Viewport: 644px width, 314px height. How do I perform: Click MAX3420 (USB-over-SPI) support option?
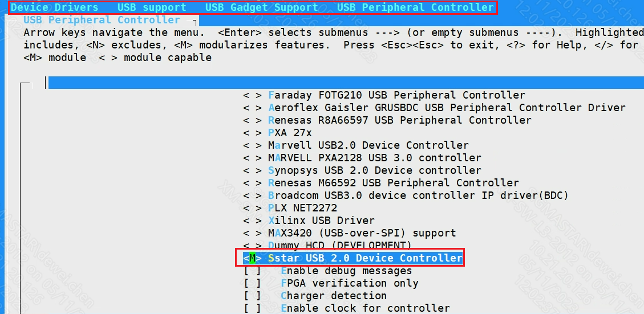coord(362,233)
